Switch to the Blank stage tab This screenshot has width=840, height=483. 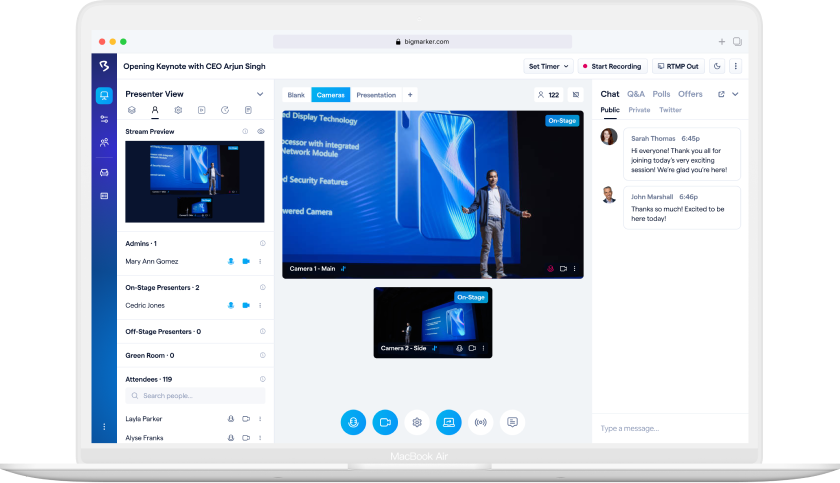point(296,95)
